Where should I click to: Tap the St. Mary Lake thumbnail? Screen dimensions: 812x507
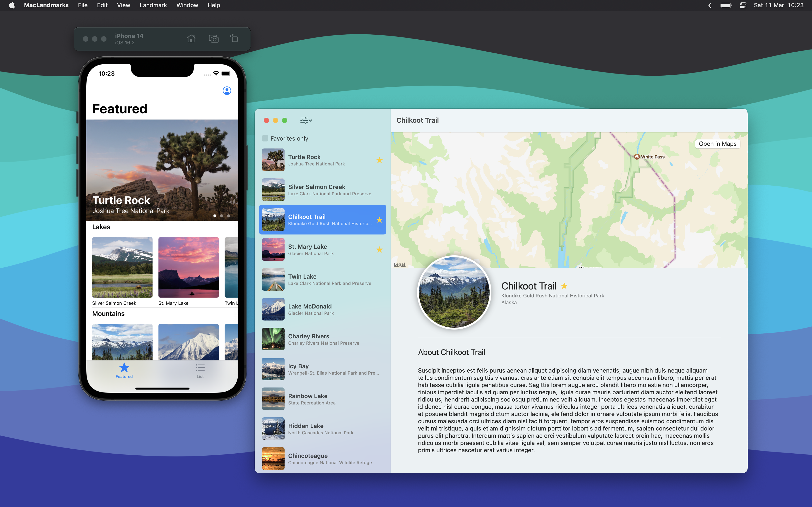coord(188,267)
